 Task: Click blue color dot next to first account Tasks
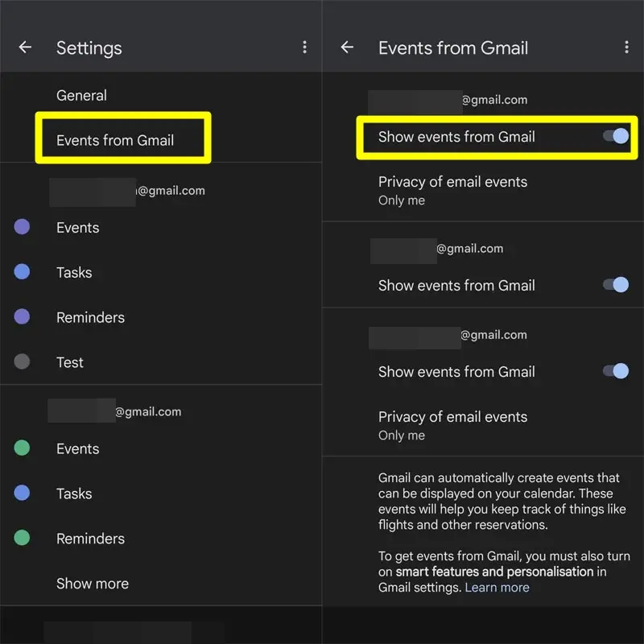coord(22,271)
